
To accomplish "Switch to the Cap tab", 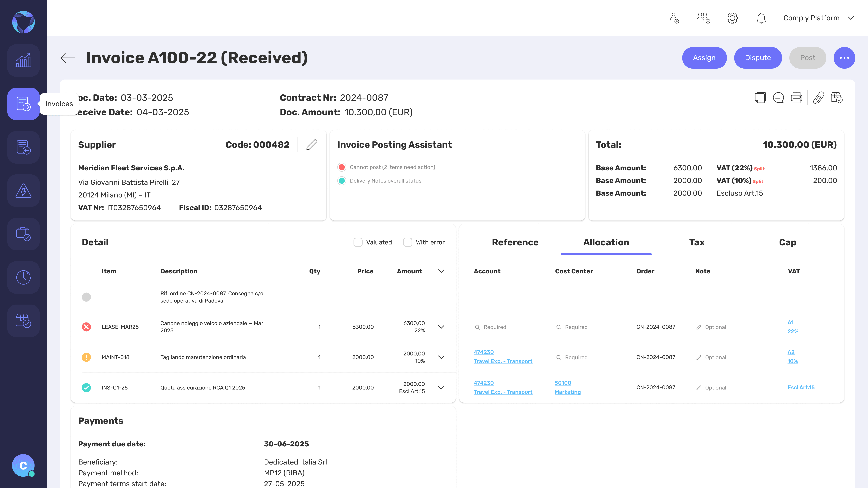I will click(x=788, y=242).
